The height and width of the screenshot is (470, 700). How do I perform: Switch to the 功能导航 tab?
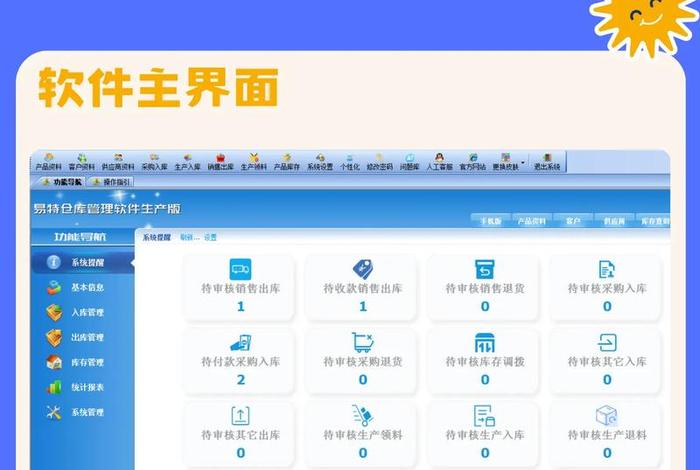pos(62,182)
